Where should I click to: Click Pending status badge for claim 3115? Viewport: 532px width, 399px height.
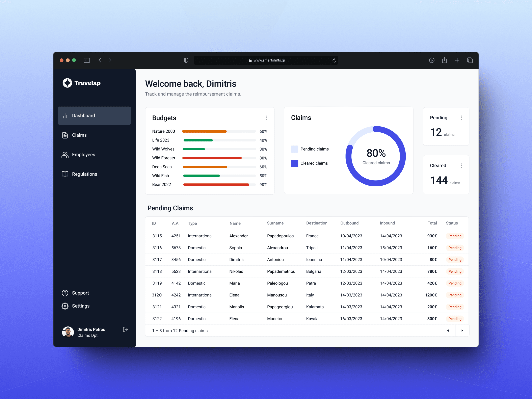click(455, 236)
